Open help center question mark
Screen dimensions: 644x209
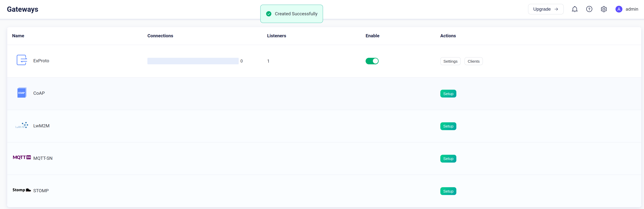click(589, 9)
